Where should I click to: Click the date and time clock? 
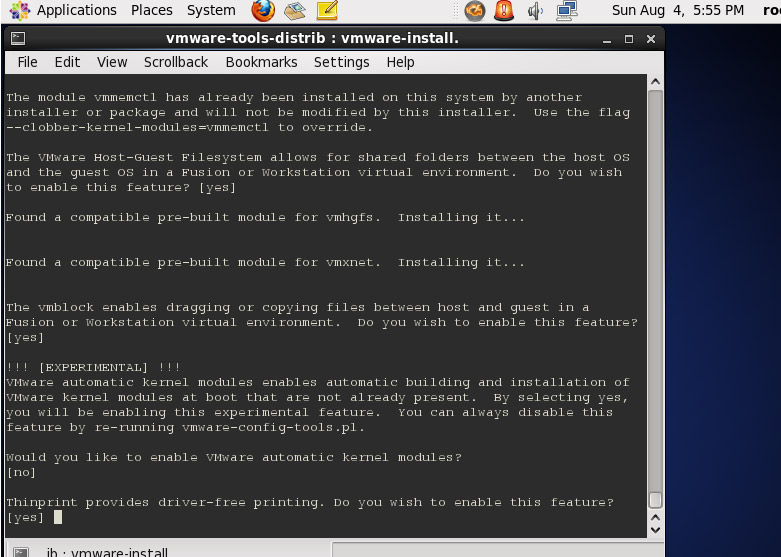tap(677, 10)
